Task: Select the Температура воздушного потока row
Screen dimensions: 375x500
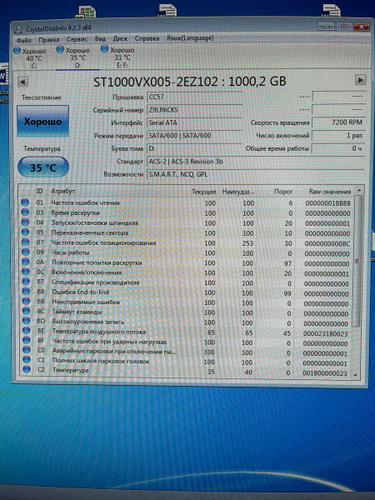Action: click(187, 332)
